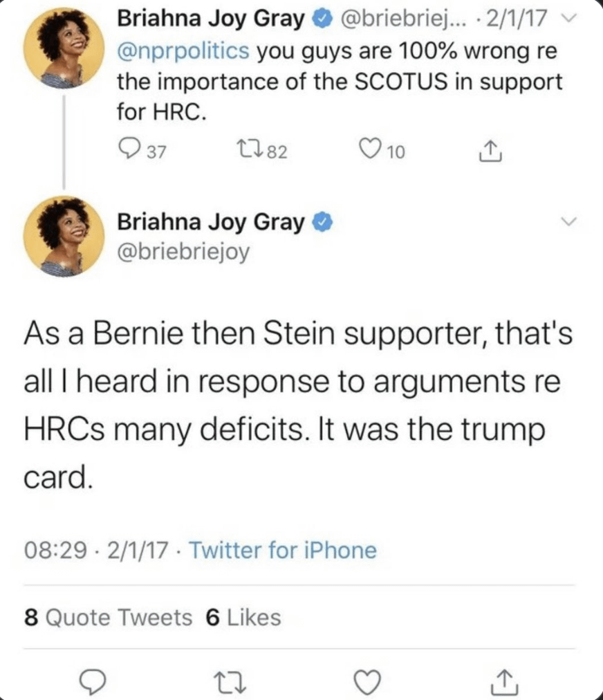
Task: Open Twitter for iPhone source link
Action: pyautogui.click(x=282, y=551)
